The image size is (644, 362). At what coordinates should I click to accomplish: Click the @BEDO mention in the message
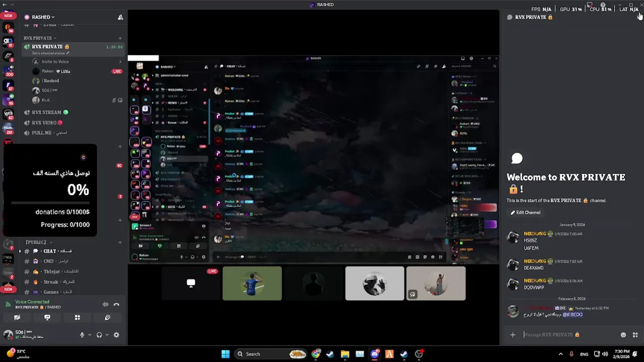573,315
